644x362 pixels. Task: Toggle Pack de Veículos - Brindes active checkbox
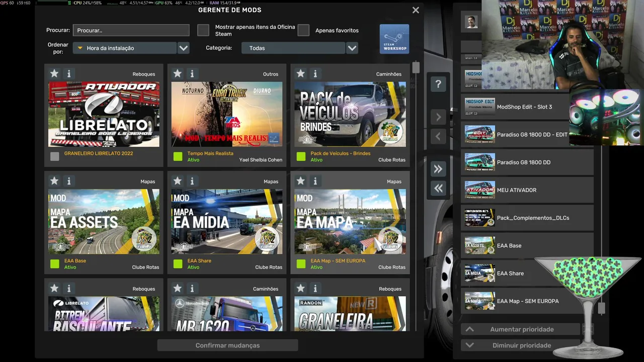coord(301,156)
